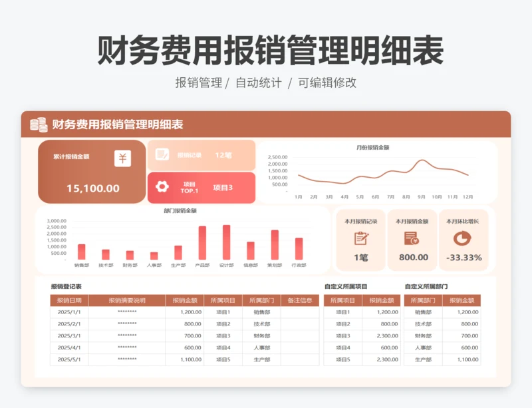The height and width of the screenshot is (408, 532).
Task: Click the document-edit icon on the 报销记录 card
Action: (x=162, y=154)
